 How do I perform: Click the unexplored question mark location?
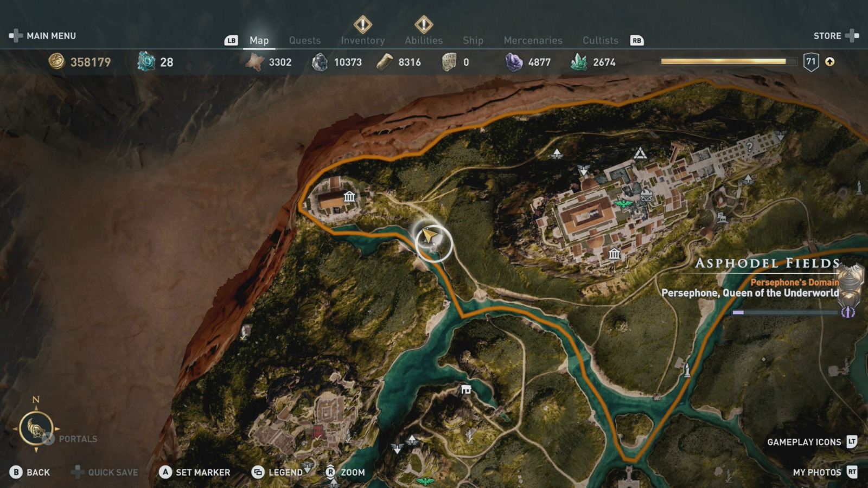pyautogui.click(x=750, y=146)
